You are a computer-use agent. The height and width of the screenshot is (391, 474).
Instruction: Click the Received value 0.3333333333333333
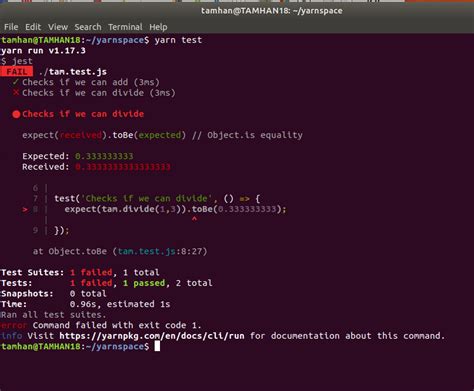[123, 167]
